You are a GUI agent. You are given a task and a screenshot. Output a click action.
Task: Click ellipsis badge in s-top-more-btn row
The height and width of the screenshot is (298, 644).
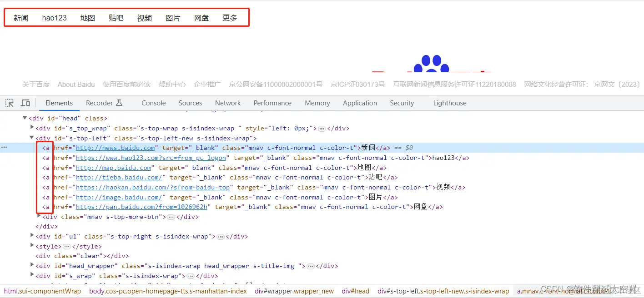click(171, 217)
